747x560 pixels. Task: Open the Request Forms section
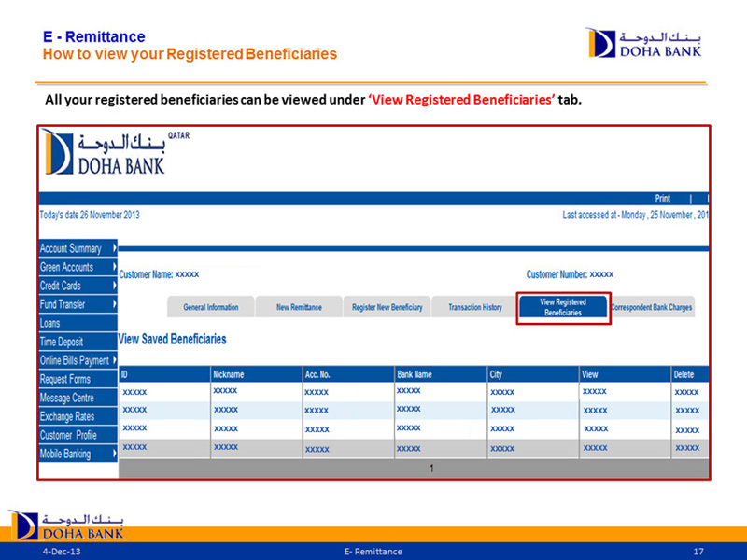pyautogui.click(x=65, y=379)
